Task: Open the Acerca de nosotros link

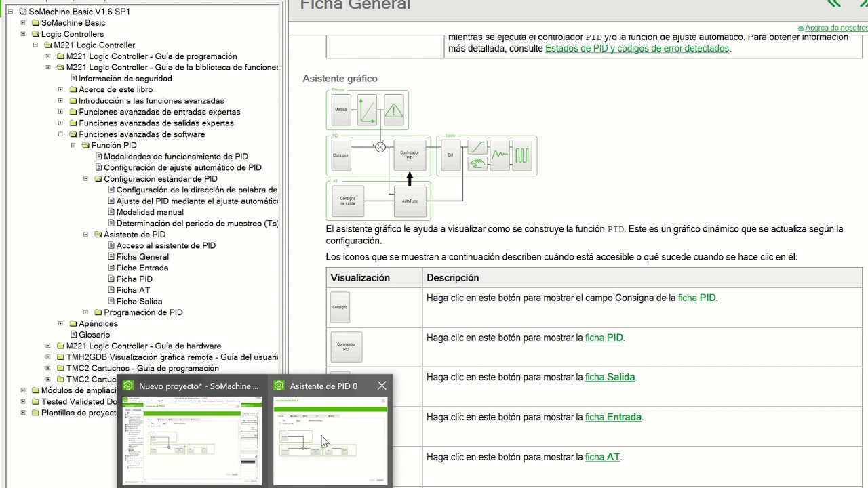Action: click(836, 28)
